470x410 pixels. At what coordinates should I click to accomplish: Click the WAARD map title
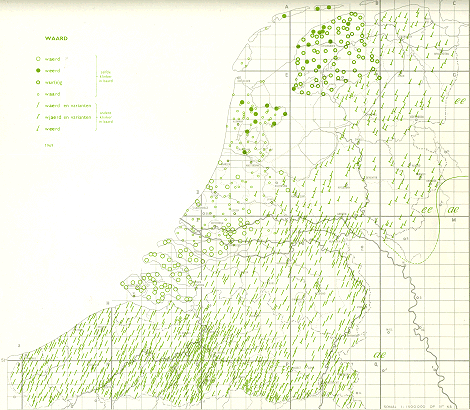pyautogui.click(x=56, y=38)
